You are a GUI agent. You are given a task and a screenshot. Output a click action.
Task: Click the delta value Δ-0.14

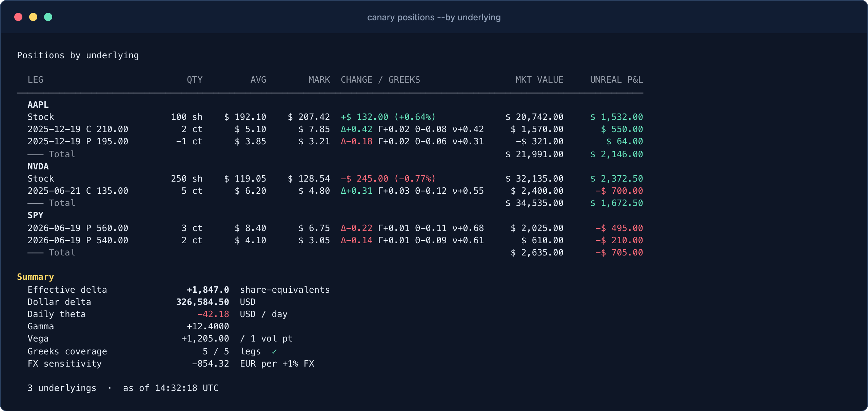click(356, 240)
